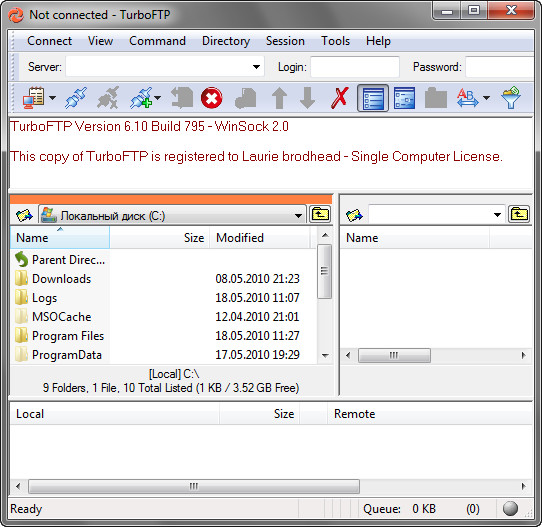Open the Tools menu

point(335,41)
